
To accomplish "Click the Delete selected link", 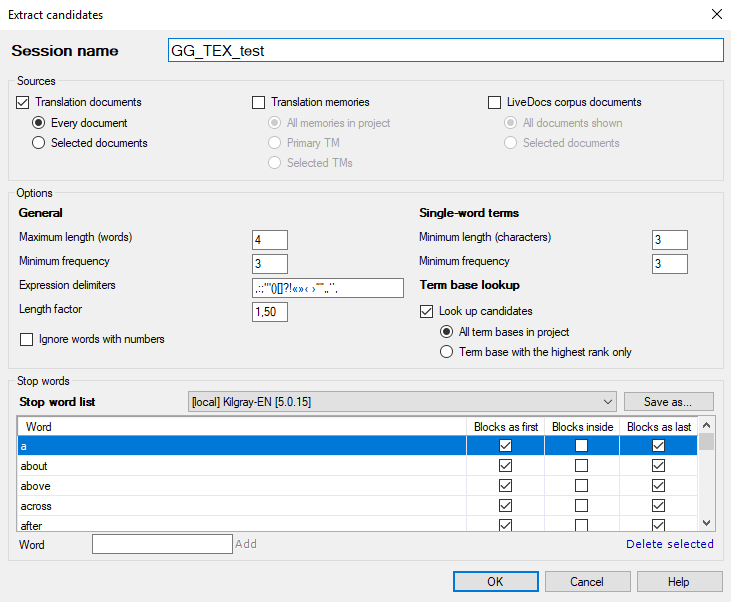I will tap(669, 544).
